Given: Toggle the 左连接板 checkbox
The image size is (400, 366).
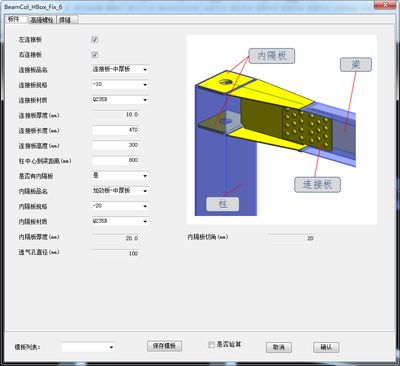Looking at the screenshot, I should [x=95, y=40].
